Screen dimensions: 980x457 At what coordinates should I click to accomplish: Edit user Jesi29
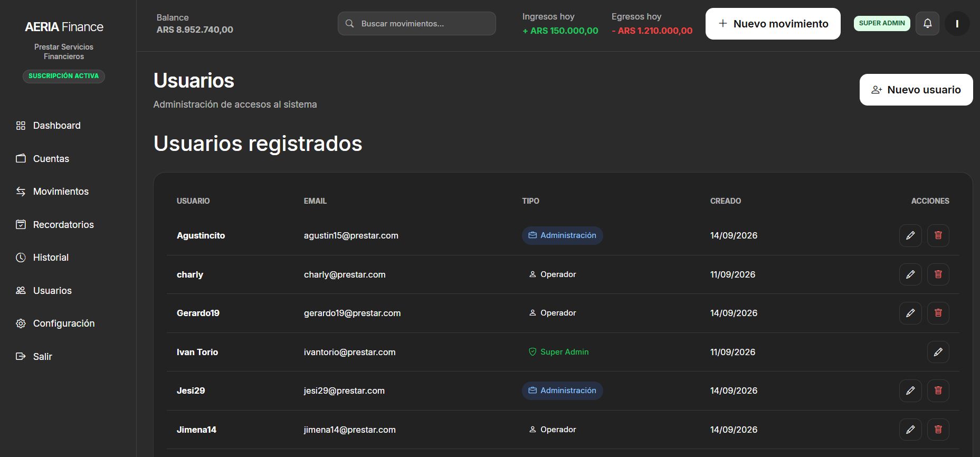[x=910, y=391]
